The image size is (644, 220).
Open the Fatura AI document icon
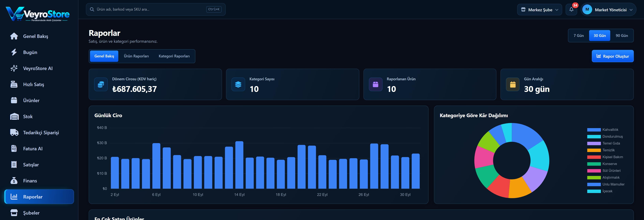coord(14,149)
